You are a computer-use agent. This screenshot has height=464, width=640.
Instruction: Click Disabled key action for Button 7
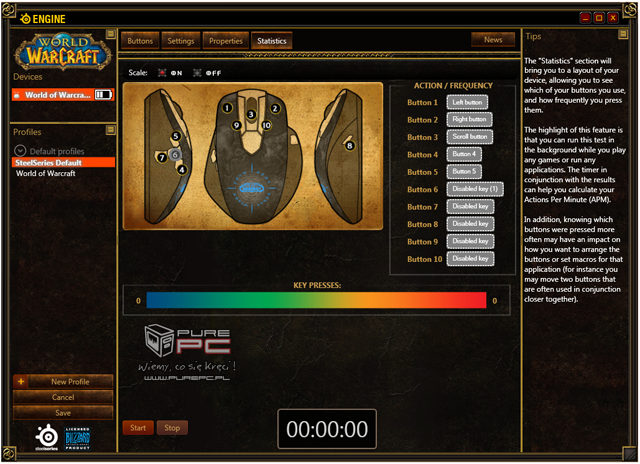pos(471,206)
